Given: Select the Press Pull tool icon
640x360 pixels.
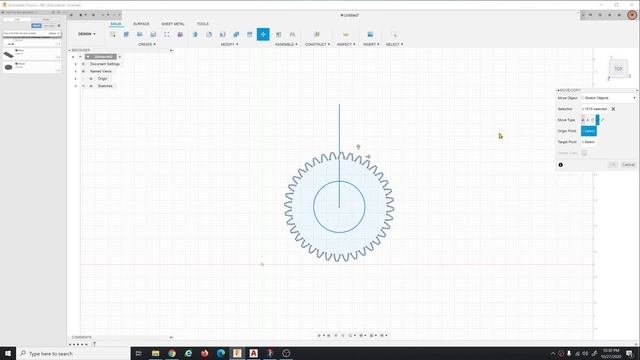Looking at the screenshot, I should coord(195,35).
